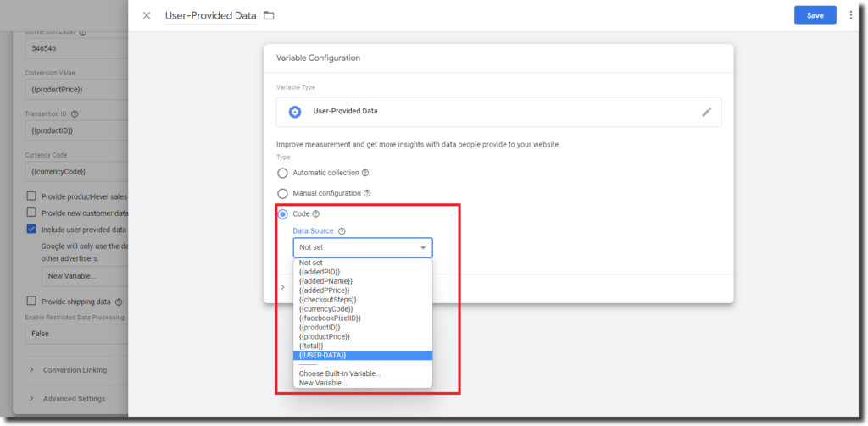Click Conversion Label field containing 546546
This screenshot has height=426, width=868.
pos(76,48)
